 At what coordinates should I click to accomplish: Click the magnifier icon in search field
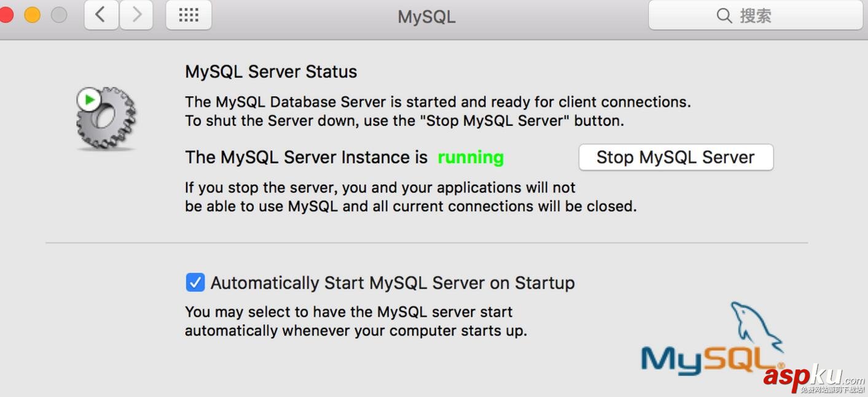[x=724, y=15]
